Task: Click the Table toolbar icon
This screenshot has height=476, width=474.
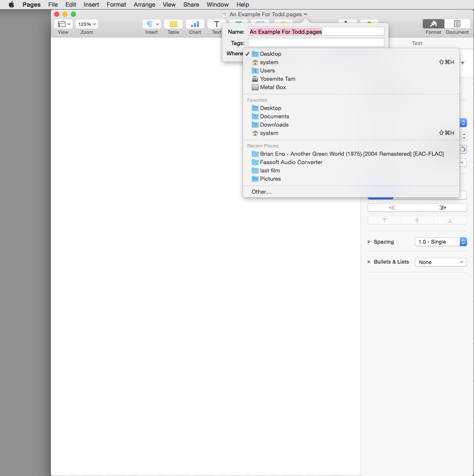Action: (173, 24)
